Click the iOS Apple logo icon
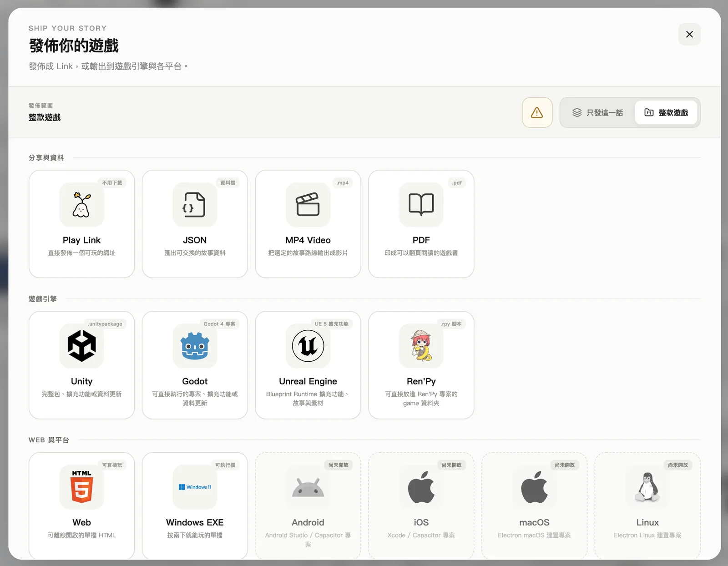 click(x=421, y=487)
